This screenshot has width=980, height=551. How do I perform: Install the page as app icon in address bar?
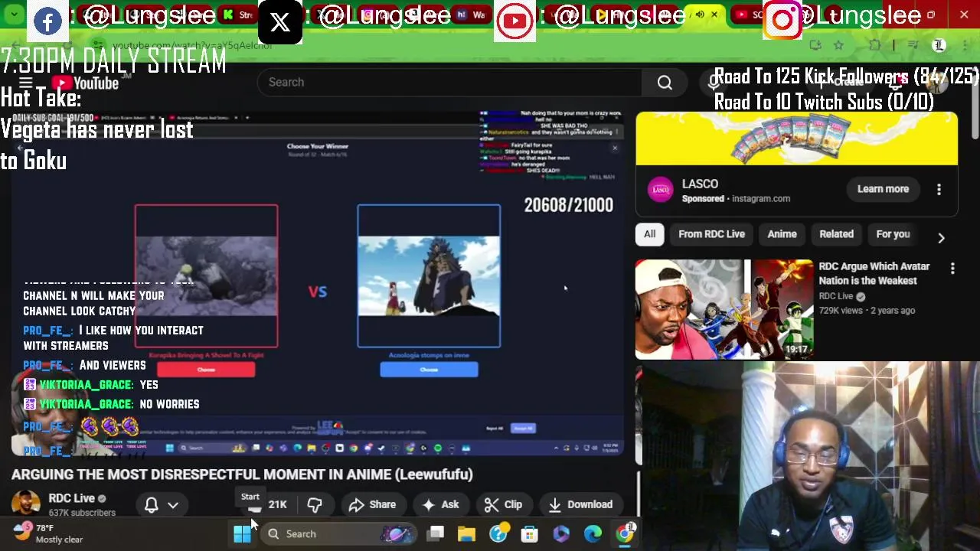coord(815,45)
